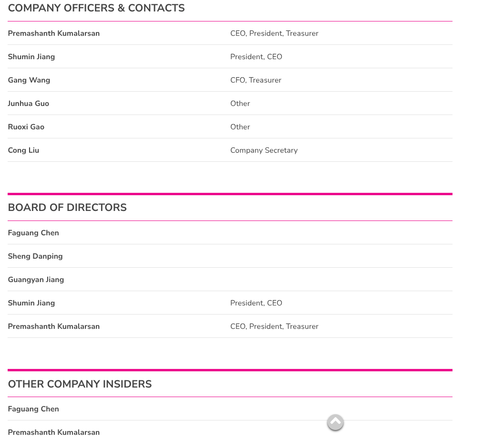The image size is (504, 441).
Task: Click 'Other' title beside Junhua Guo
Action: tap(240, 104)
